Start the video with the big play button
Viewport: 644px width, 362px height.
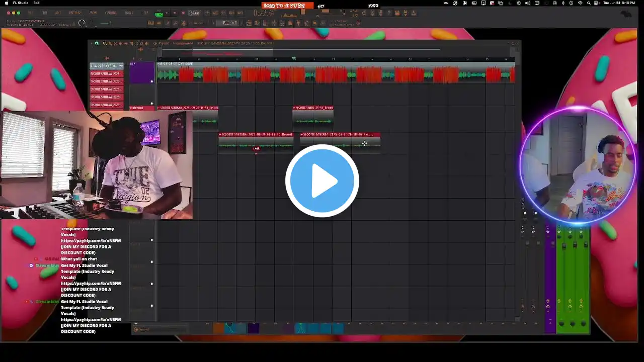[322, 180]
